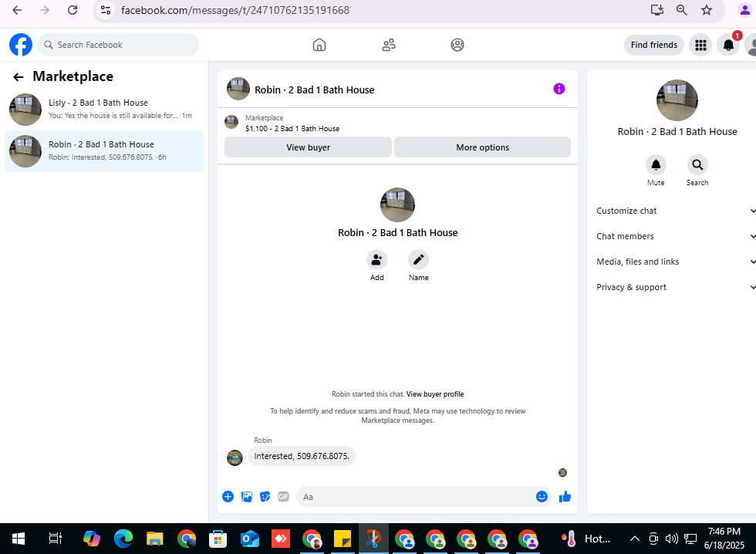This screenshot has width=756, height=554.
Task: Click the Search Facebook field
Action: click(118, 45)
